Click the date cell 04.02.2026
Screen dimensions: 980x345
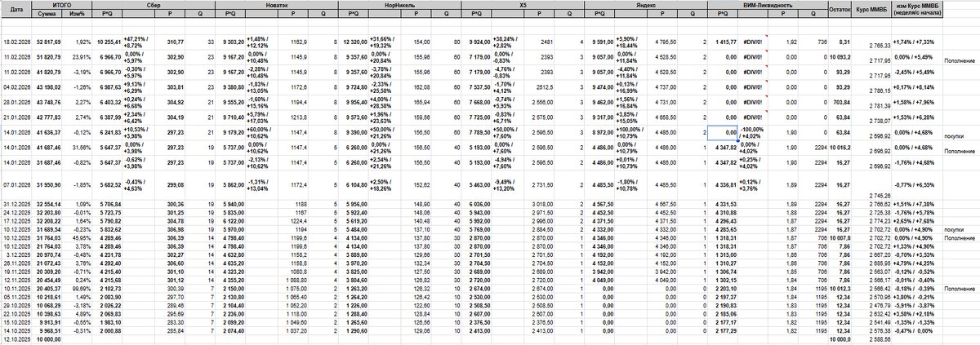[16, 86]
